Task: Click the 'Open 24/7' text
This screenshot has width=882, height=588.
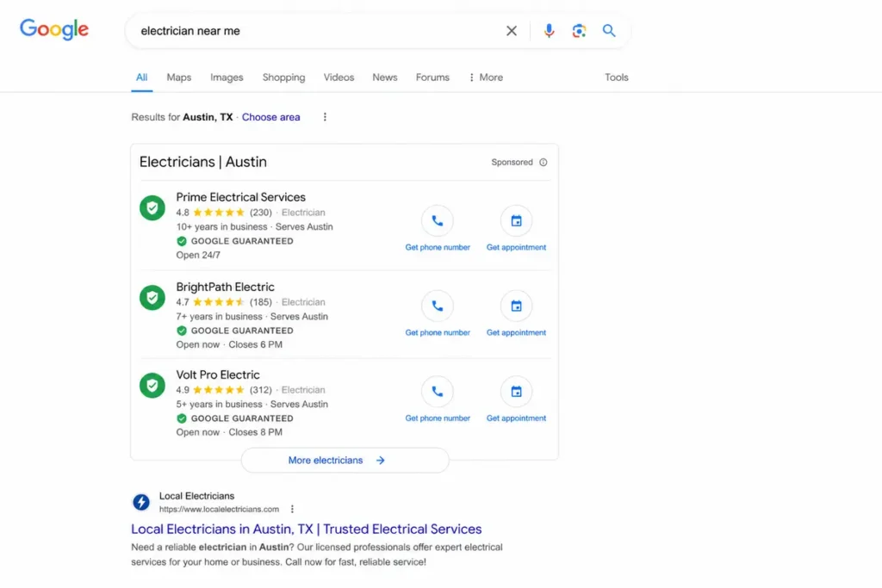Action: coord(198,255)
